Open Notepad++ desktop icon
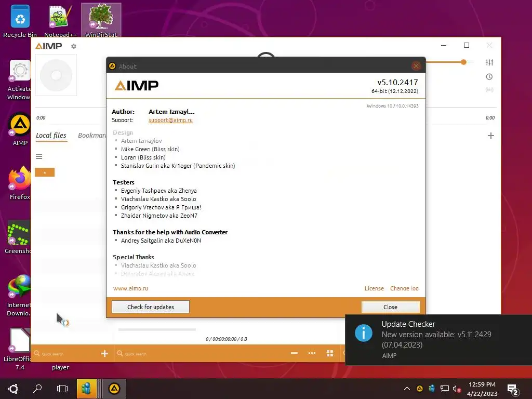Screen dimensions: 532x399 click(60, 21)
